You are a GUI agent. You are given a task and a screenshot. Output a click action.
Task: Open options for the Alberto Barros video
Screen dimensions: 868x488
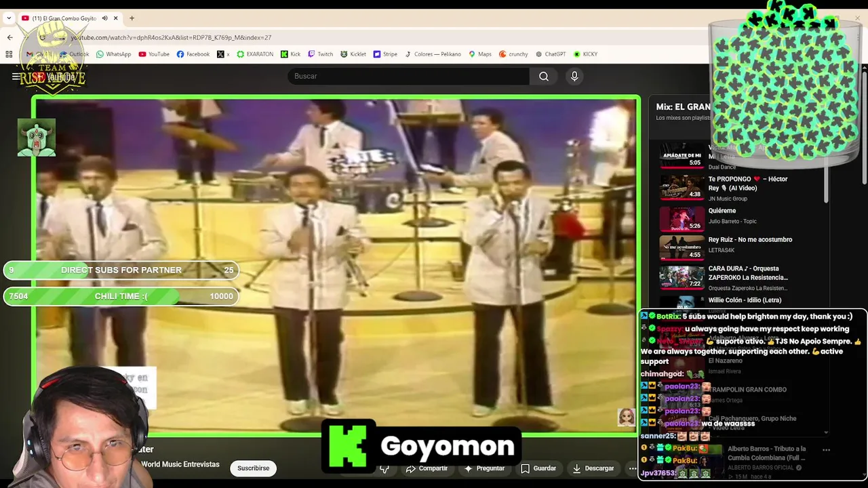click(826, 449)
